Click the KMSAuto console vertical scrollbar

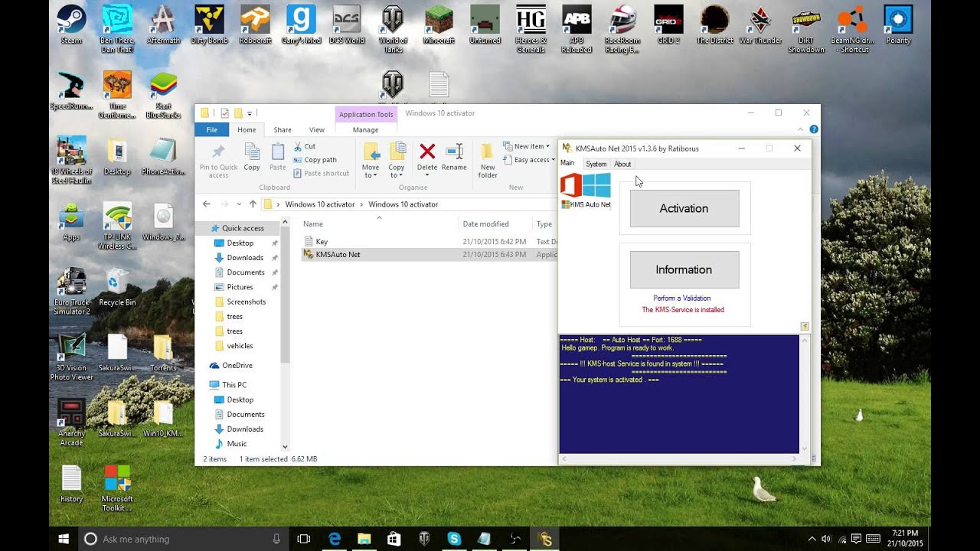[x=805, y=394]
